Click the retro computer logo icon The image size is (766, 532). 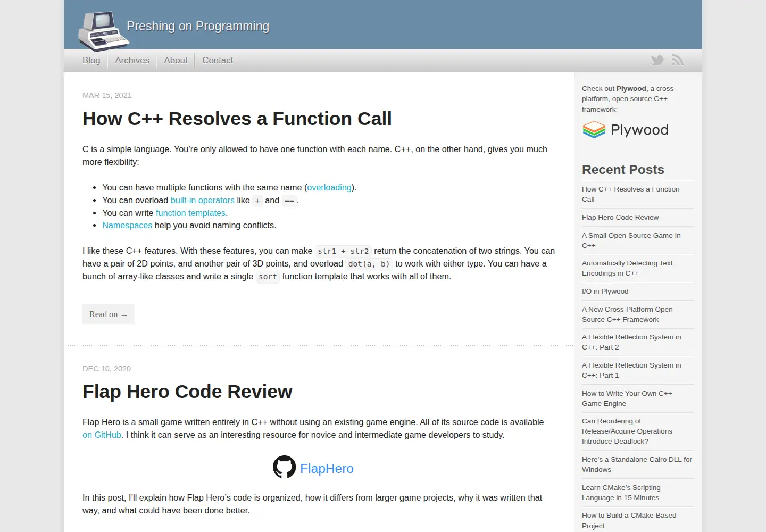click(x=104, y=31)
